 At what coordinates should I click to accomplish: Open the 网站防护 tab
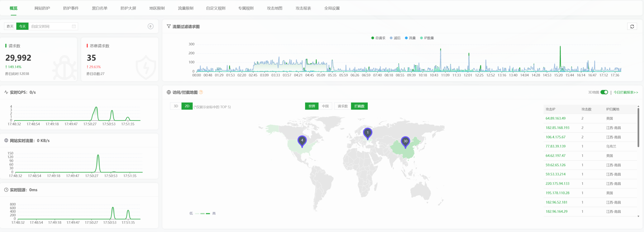click(x=42, y=8)
